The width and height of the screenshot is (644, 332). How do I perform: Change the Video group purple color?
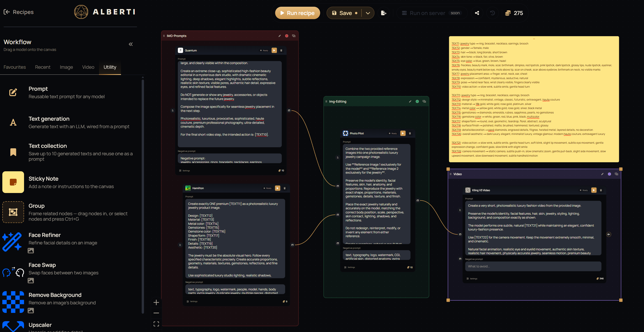609,174
